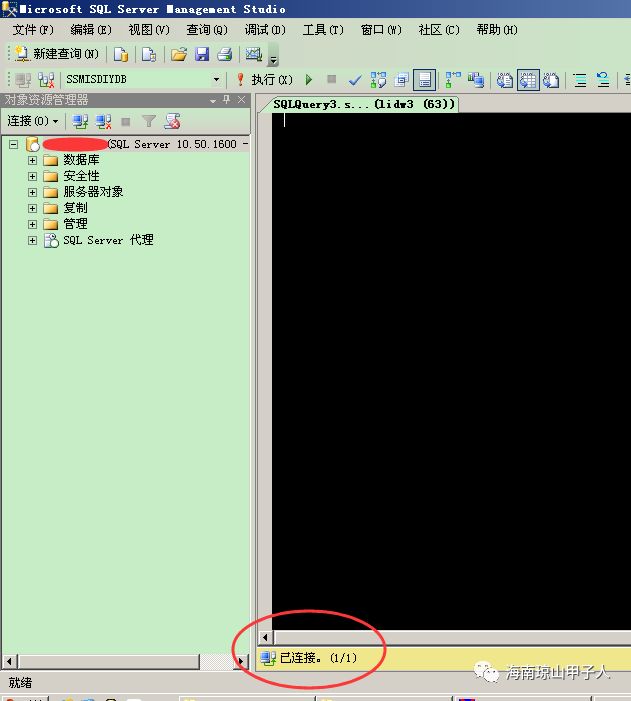Toggle the IntelliSense enabled button
The width and height of the screenshot is (631, 701).
pyautogui.click(x=424, y=80)
